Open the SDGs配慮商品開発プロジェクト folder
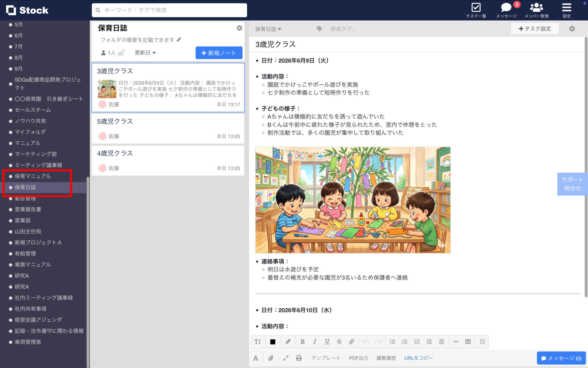Screen dimensions: 588x368 48,83
